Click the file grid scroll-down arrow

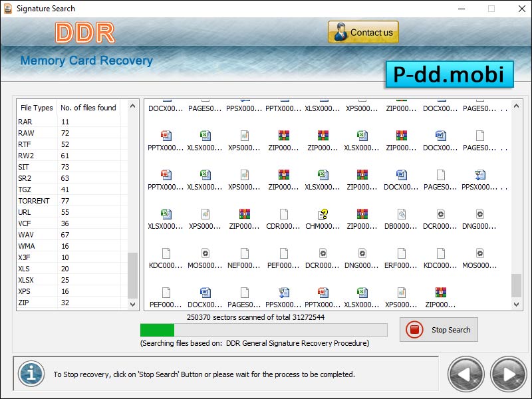517,304
